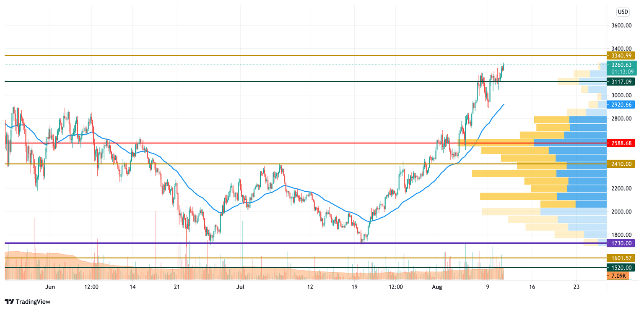
Task: Click the right-side price scale
Action: point(621,189)
